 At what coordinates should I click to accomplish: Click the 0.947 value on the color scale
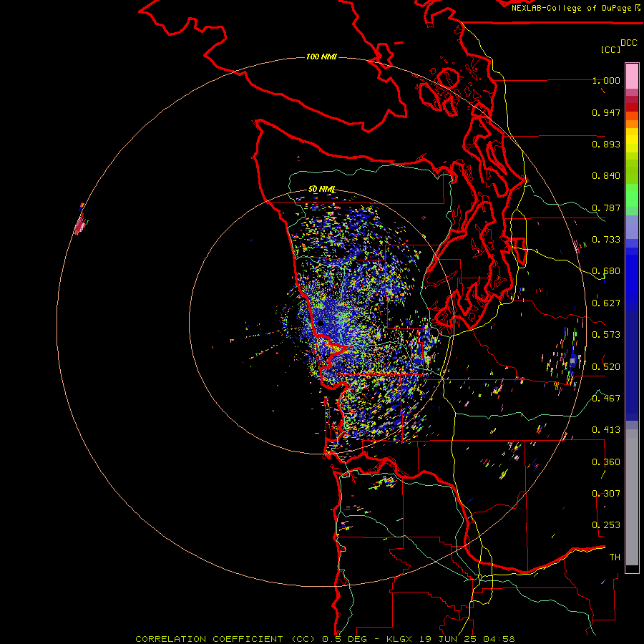606,112
